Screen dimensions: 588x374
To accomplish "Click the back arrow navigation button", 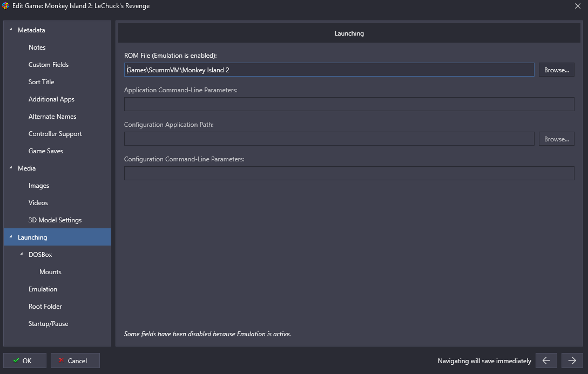I will [546, 361].
